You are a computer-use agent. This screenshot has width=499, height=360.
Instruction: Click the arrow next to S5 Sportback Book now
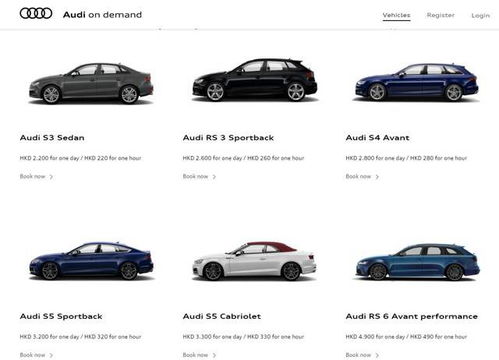51,355
